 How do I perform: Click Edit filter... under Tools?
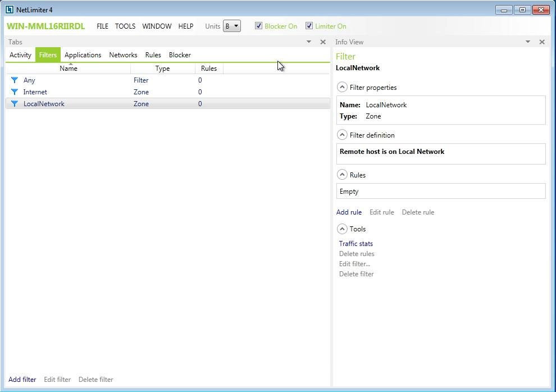pyautogui.click(x=354, y=264)
